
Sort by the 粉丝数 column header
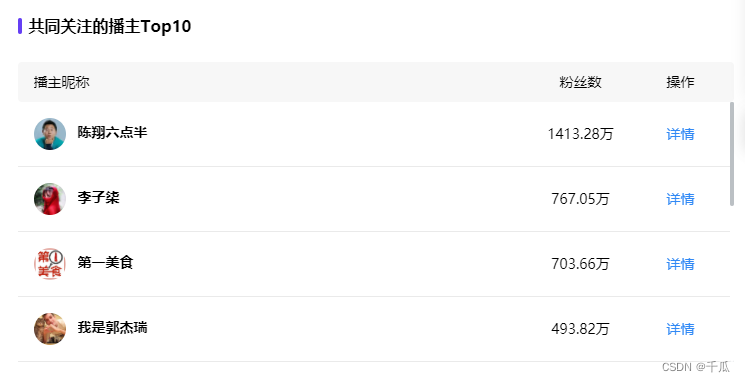580,82
